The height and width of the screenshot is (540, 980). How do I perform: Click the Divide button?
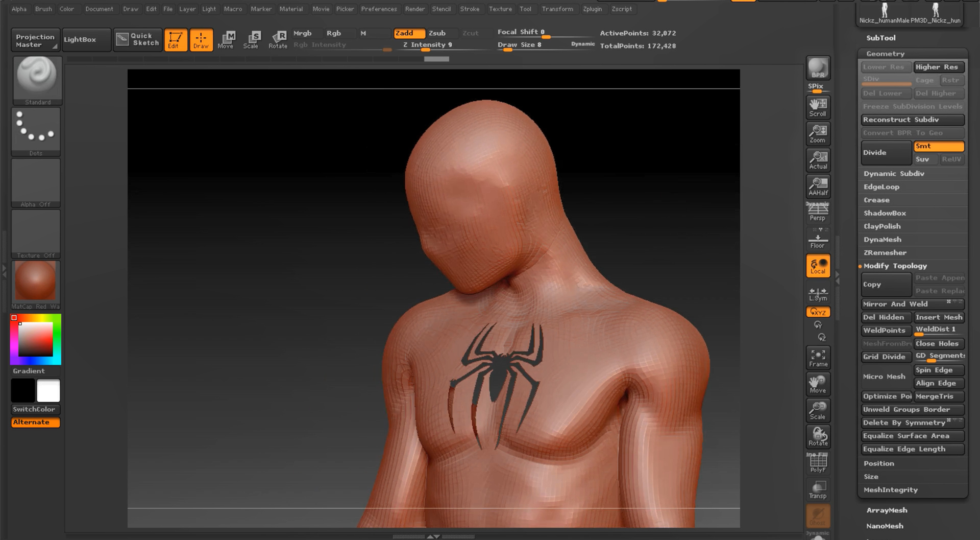[x=886, y=153]
